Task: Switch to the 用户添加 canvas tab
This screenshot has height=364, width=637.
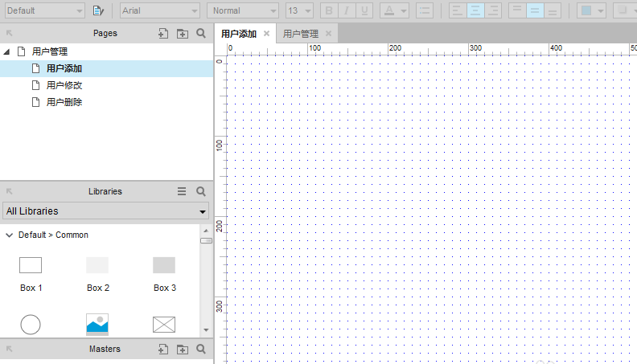Action: 238,34
